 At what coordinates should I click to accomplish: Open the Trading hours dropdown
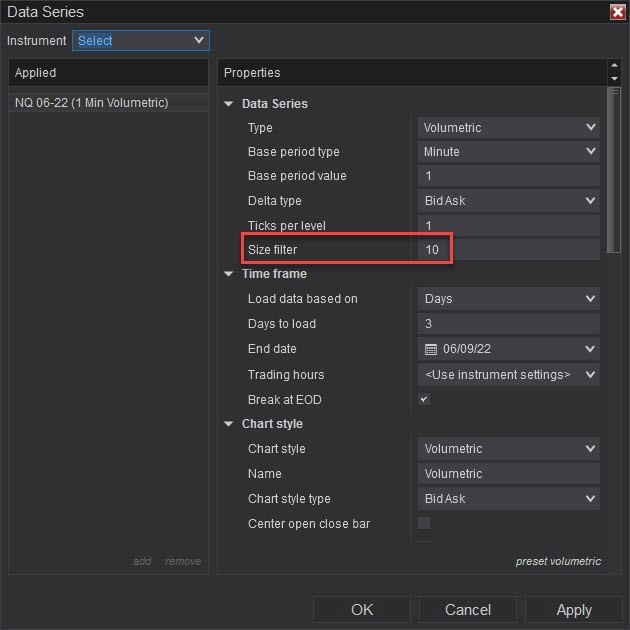tap(508, 374)
